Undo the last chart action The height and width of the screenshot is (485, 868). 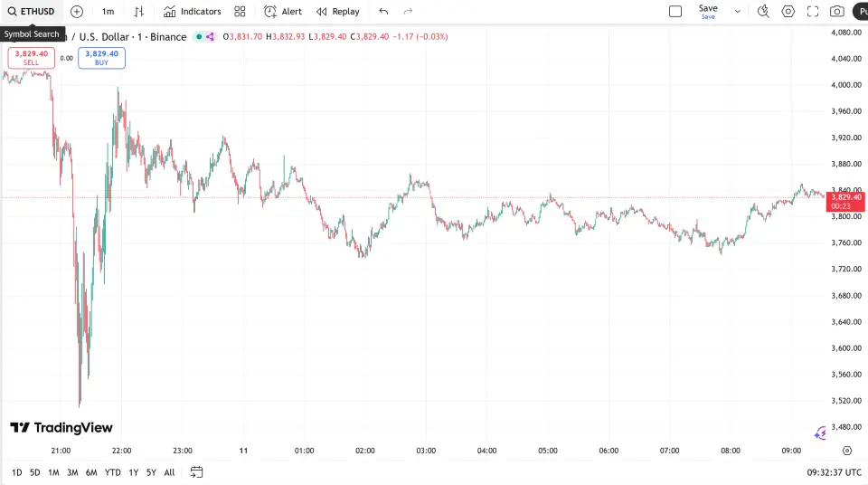(383, 12)
